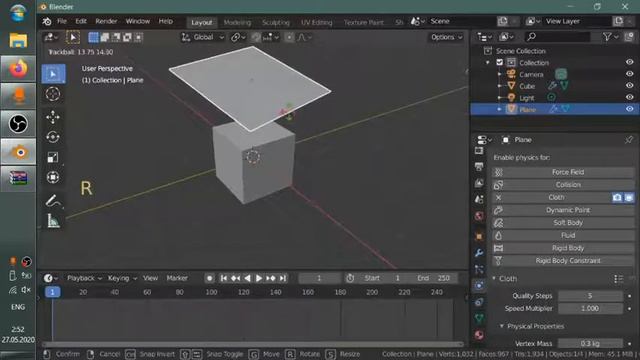
Task: Open the Options dropdown in viewport
Action: [x=447, y=37]
